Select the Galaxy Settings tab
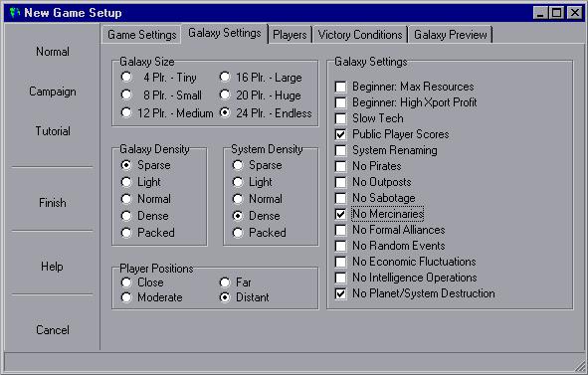The image size is (588, 375). tap(224, 33)
